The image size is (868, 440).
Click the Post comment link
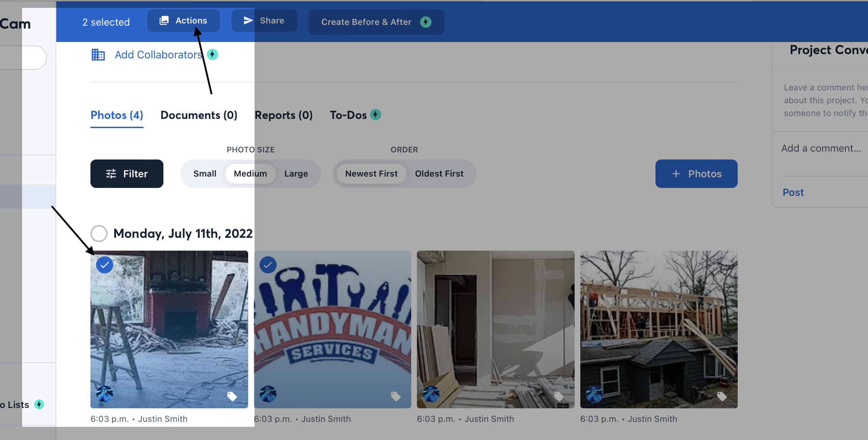(793, 192)
